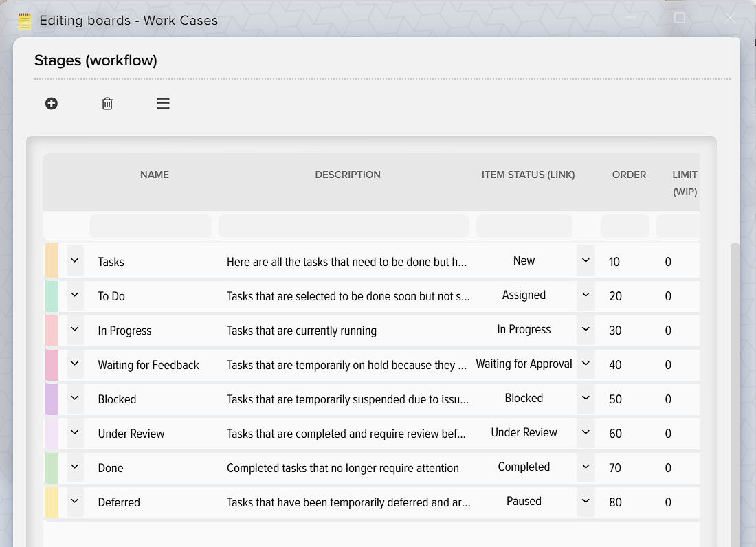Click the Blocked stage name cell
The height and width of the screenshot is (547, 756).
click(117, 399)
